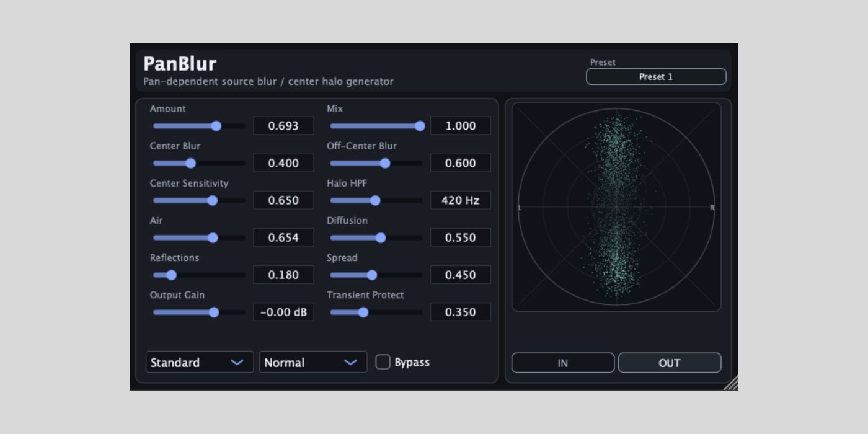Click the Halo HPF slider knob
Screen dimensions: 868x434
[x=375, y=200]
